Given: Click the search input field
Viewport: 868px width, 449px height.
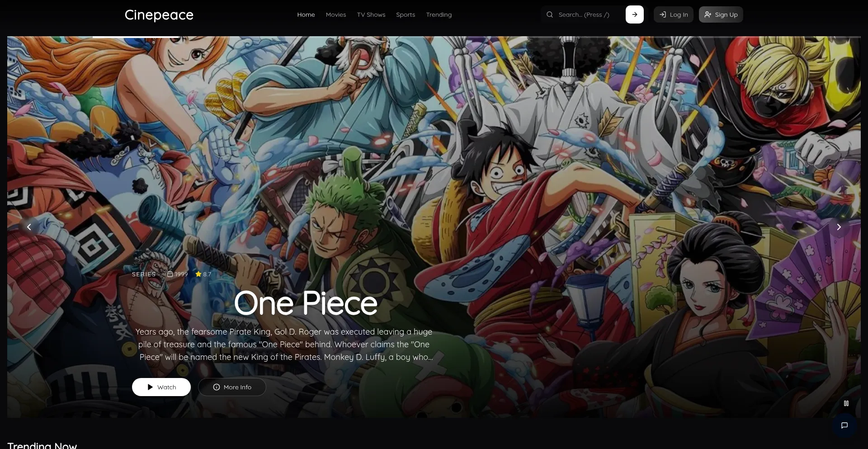Looking at the screenshot, I should pos(588,14).
